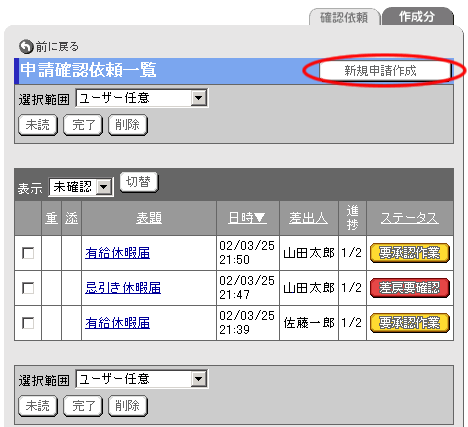Tick the checkbox for the 21:50 有給休暇届 row
The width and height of the screenshot is (468, 427).
(x=28, y=253)
